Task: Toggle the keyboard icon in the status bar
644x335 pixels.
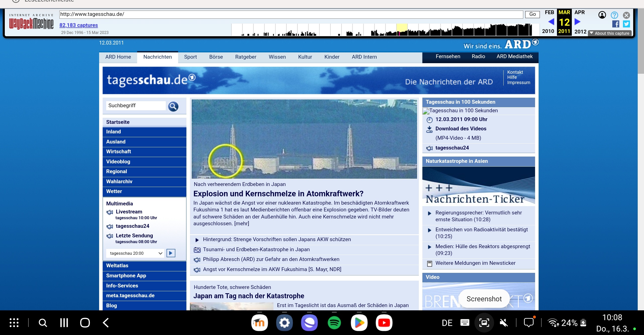Action: (465, 322)
